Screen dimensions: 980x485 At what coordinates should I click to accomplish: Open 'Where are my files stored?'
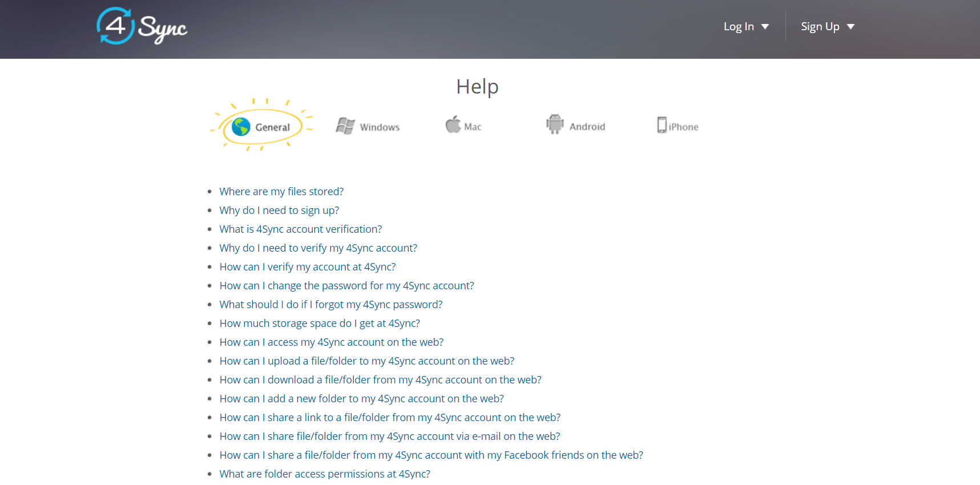(281, 192)
